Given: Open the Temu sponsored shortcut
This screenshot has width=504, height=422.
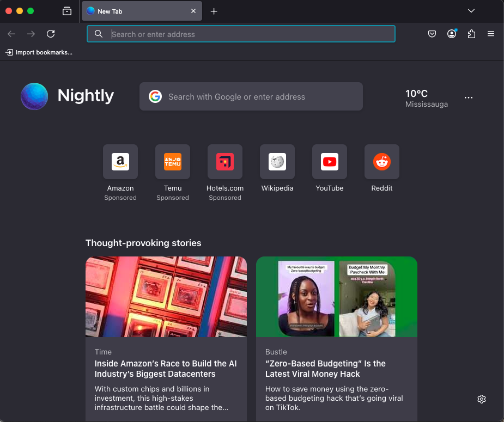Looking at the screenshot, I should pyautogui.click(x=173, y=173).
